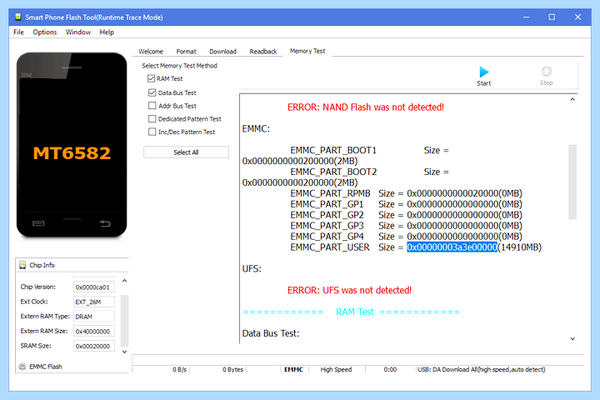
Task: Click the EMMC Flash panel label
Action: click(x=46, y=366)
